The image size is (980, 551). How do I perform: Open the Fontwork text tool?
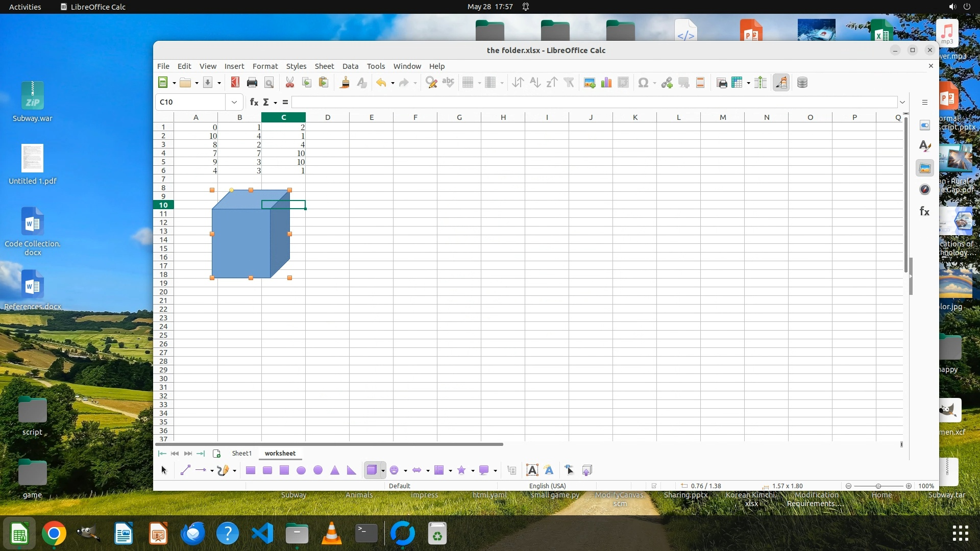[x=549, y=470]
